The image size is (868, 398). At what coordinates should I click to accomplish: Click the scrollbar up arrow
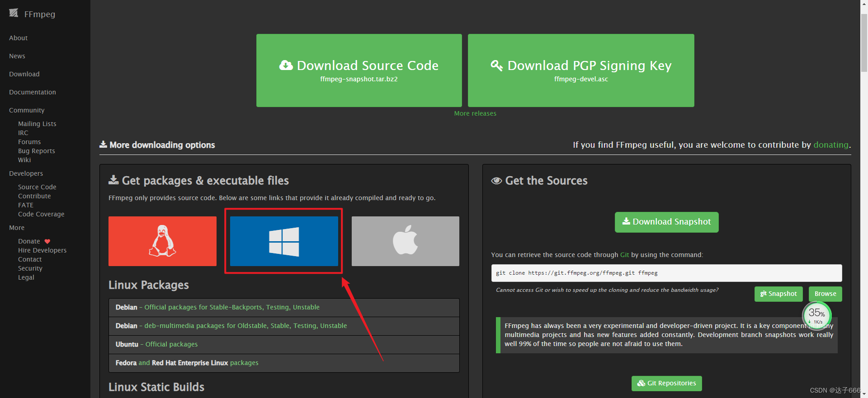864,4
